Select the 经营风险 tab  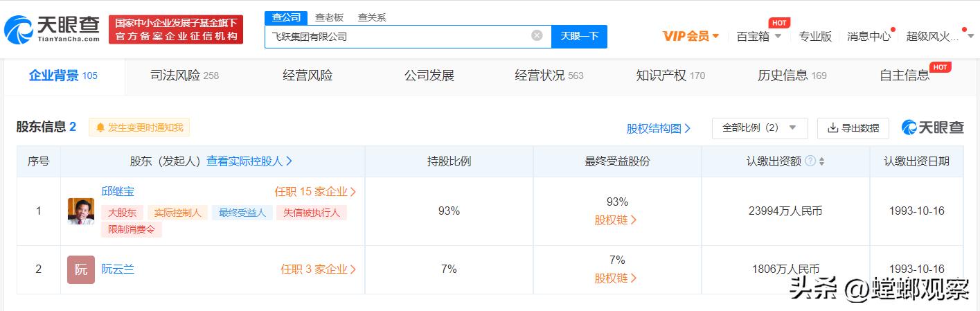(308, 75)
